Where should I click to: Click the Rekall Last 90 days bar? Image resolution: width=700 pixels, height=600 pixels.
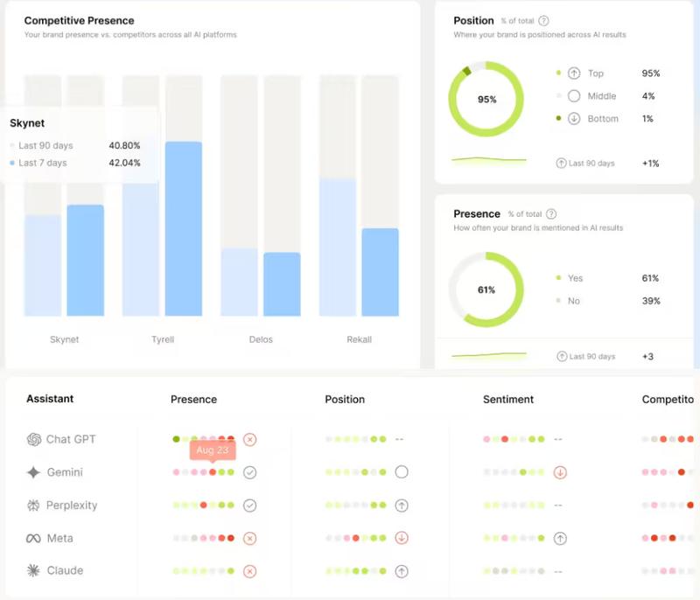point(338,248)
